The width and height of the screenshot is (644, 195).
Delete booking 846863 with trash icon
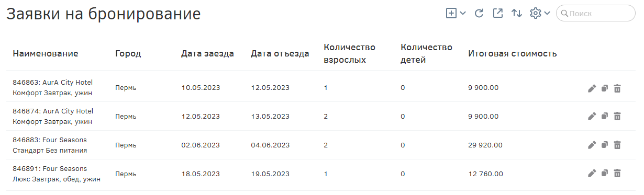617,88
